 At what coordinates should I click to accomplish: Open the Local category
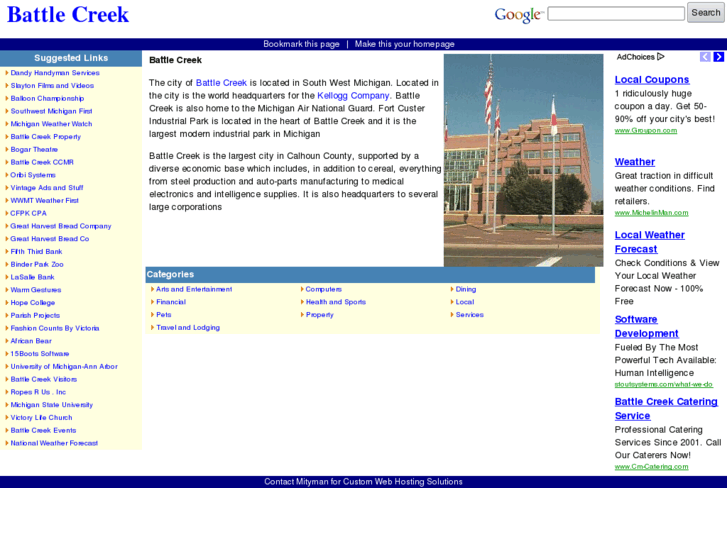pyautogui.click(x=465, y=302)
